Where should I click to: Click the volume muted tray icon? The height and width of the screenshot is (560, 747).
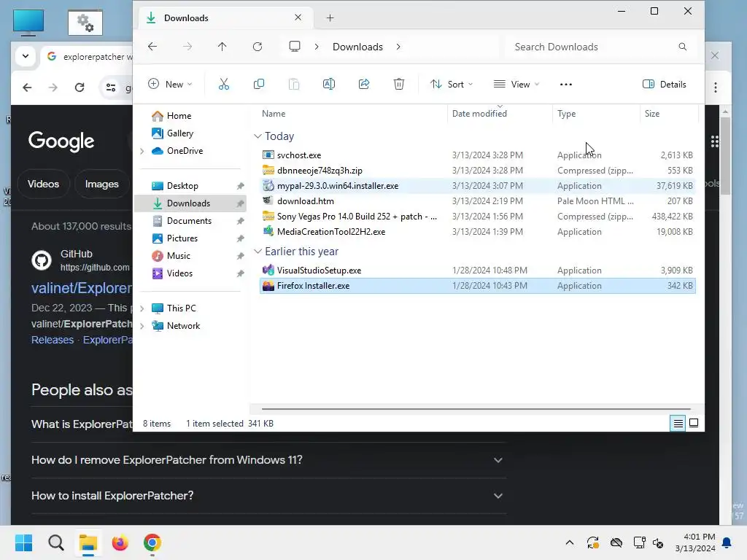tap(658, 542)
